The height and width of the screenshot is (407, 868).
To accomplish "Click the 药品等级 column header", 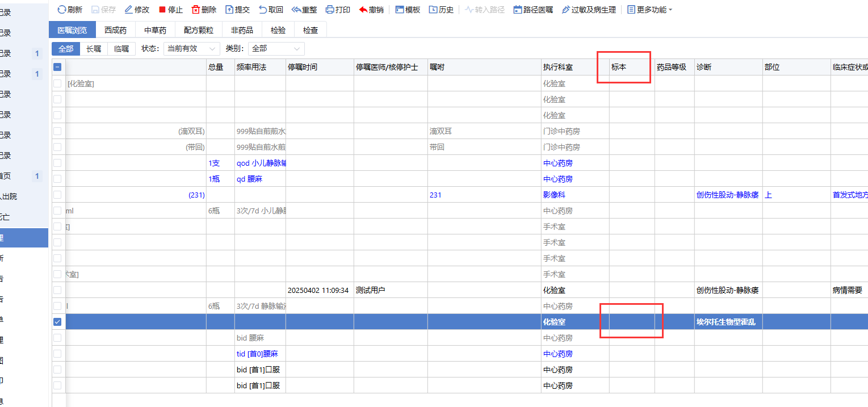I will 674,67.
